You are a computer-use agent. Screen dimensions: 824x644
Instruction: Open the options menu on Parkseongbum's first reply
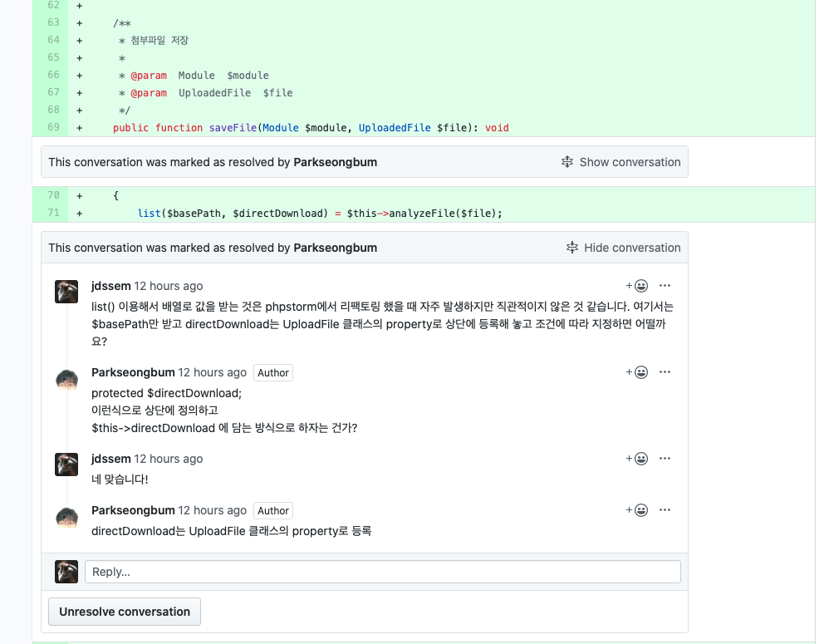[x=664, y=371]
